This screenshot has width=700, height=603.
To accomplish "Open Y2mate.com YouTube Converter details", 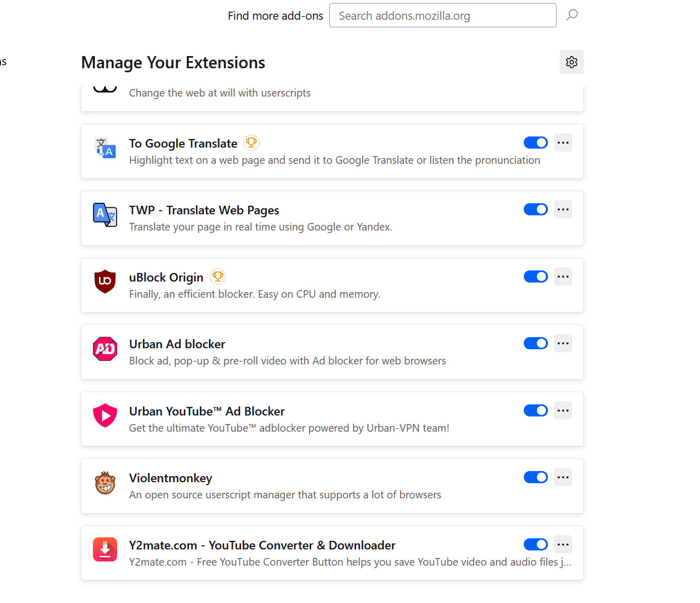I will 262,545.
